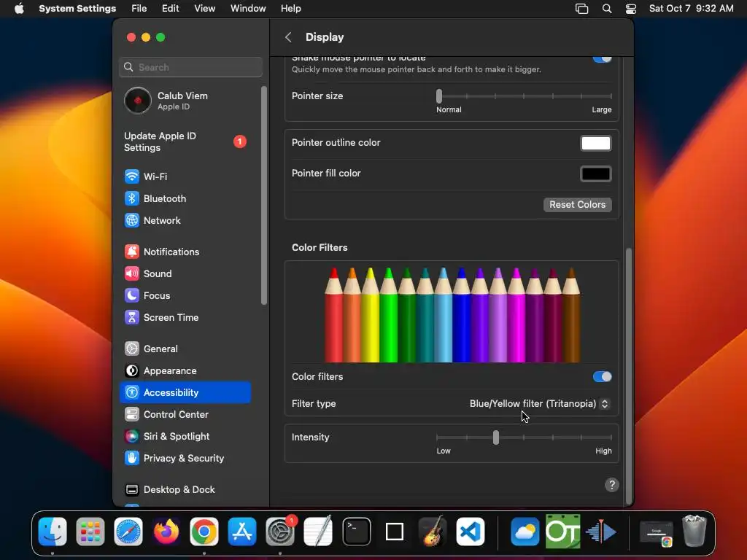Turn off the Color filters switch
Screen dimensions: 747x560
[602, 377]
